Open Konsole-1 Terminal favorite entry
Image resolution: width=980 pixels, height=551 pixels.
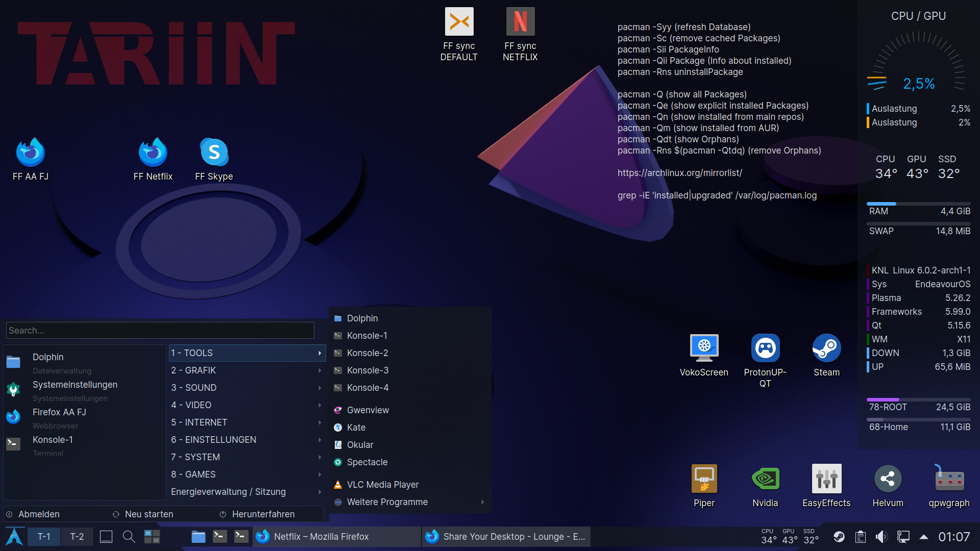84,445
